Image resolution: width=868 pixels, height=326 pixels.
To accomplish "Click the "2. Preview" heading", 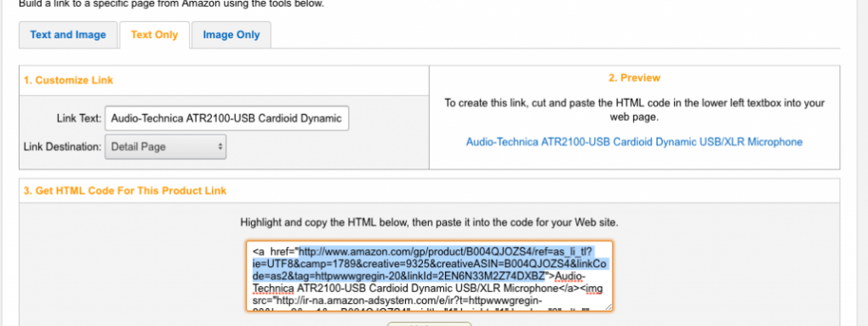I will 634,78.
